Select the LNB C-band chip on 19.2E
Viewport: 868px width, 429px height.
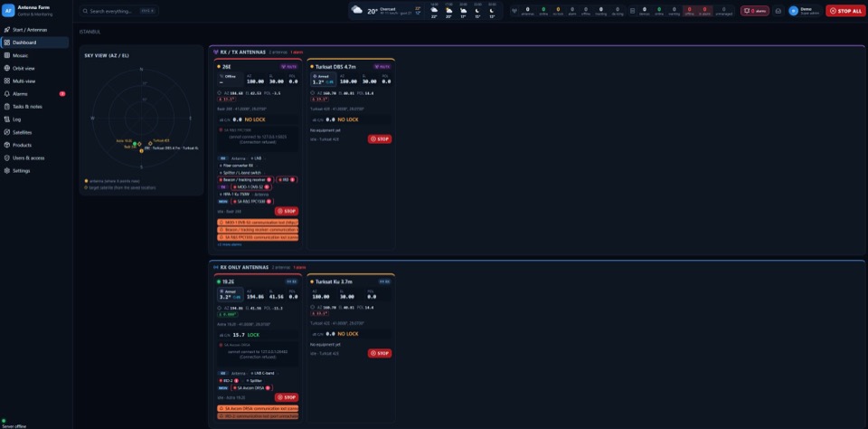[262, 374]
